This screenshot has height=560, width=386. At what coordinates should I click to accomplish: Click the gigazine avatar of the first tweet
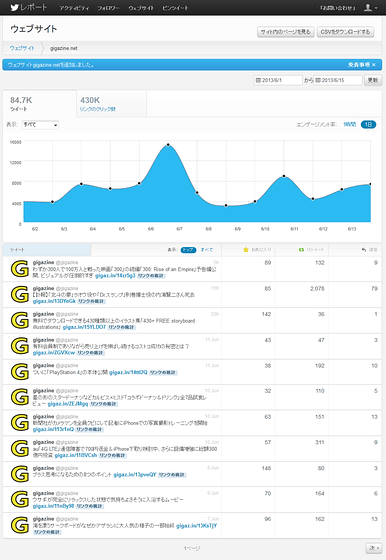click(20, 269)
